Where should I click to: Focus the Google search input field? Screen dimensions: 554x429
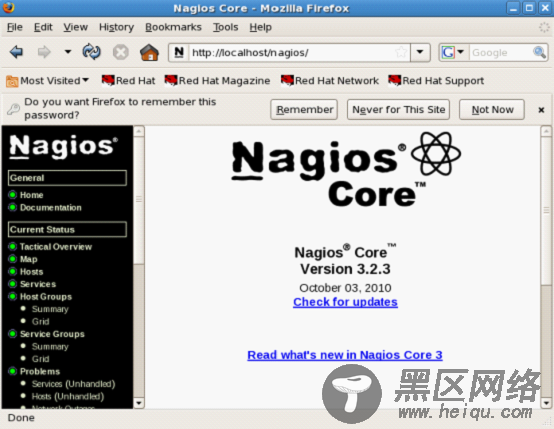(x=501, y=53)
